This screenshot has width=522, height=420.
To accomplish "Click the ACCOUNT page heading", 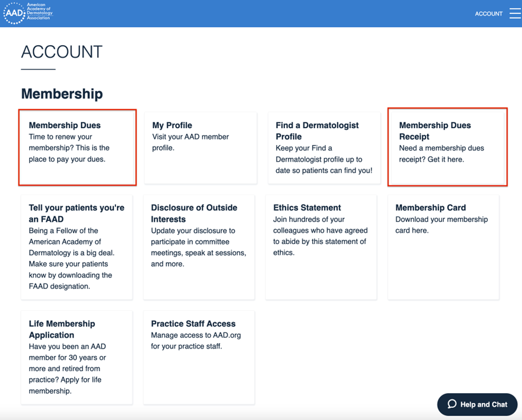I will tap(61, 52).
